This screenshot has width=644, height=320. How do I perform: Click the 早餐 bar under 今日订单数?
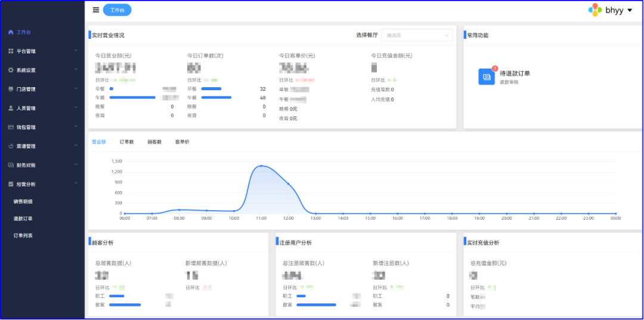[x=211, y=89]
